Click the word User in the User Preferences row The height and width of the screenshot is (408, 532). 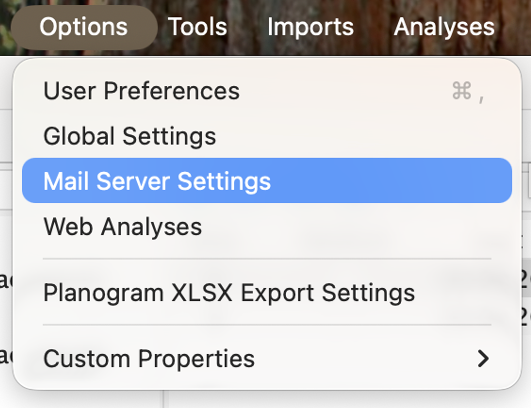(x=69, y=91)
